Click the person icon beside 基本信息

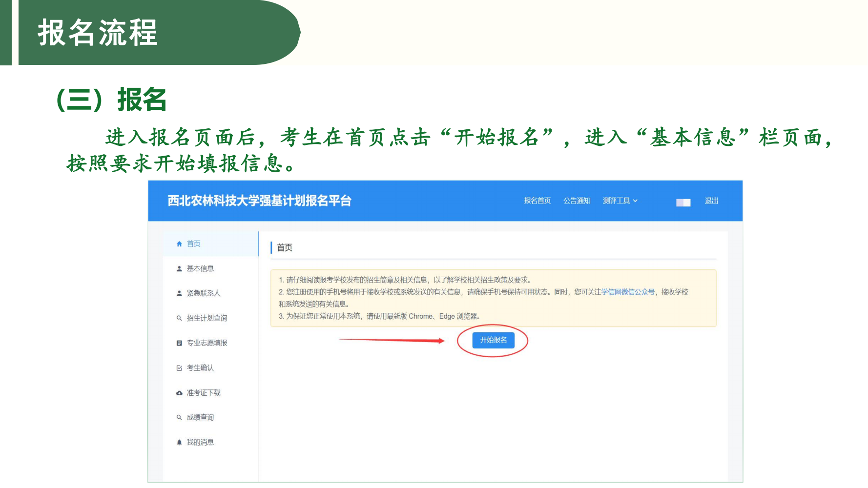pos(179,268)
